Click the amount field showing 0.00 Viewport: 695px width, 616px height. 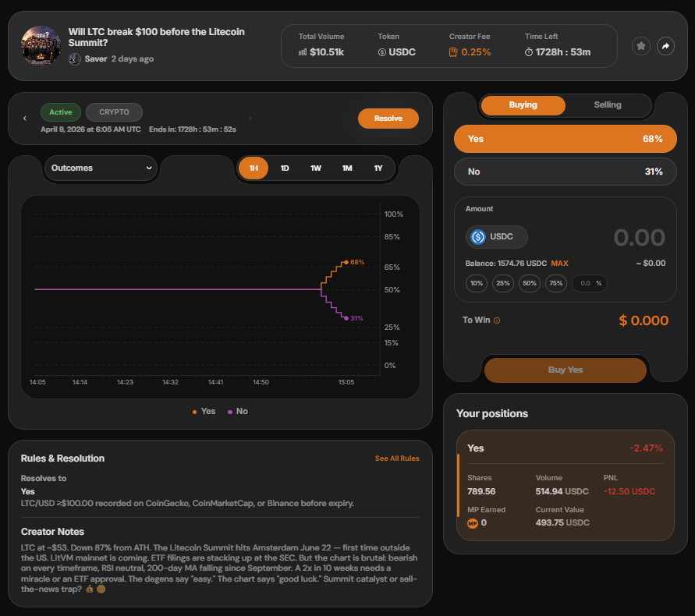pos(639,238)
